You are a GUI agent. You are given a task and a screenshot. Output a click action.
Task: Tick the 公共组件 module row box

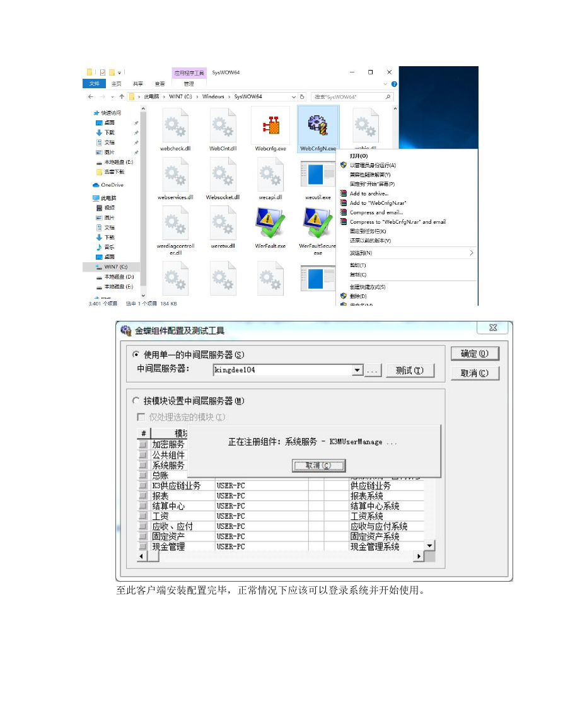[143, 454]
